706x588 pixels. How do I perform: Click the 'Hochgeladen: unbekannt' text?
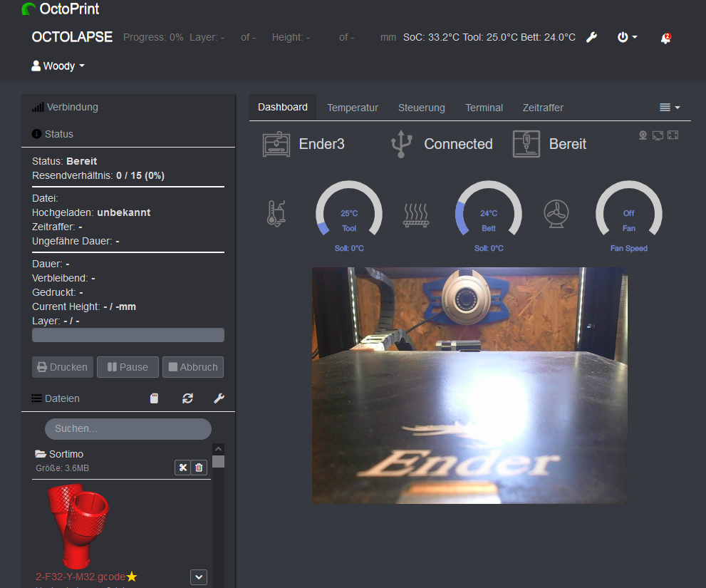pos(91,212)
